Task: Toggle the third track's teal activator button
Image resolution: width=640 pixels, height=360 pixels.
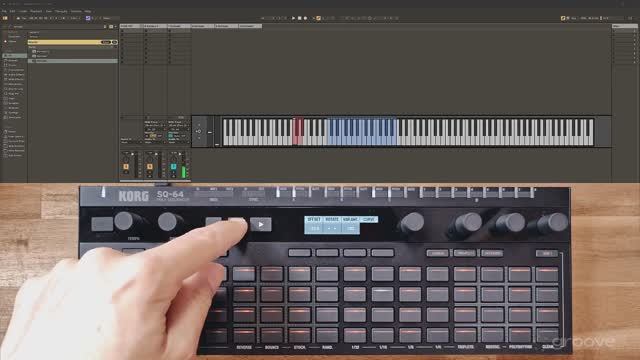Action: pos(173,166)
